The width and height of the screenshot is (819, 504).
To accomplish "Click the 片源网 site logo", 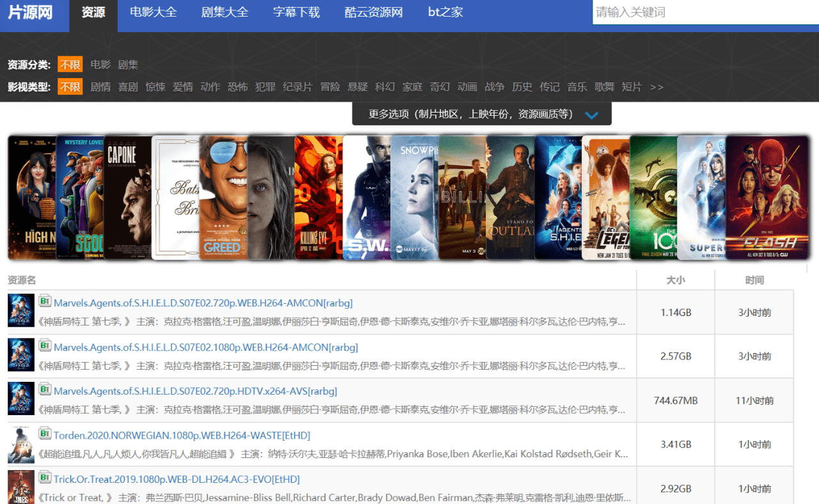I will (29, 12).
